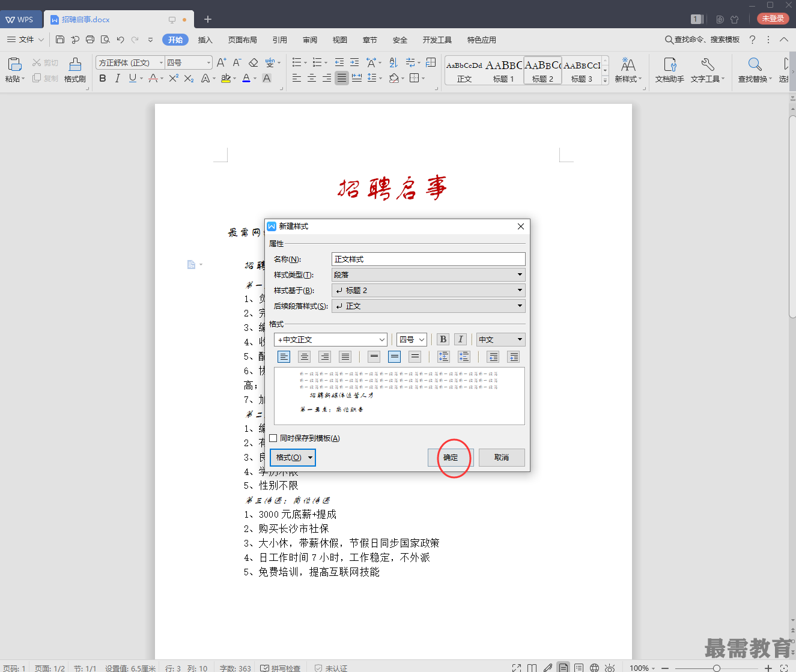Image resolution: width=796 pixels, height=672 pixels.
Task: Open the Document Assistant (文档助手)
Action: click(x=670, y=70)
